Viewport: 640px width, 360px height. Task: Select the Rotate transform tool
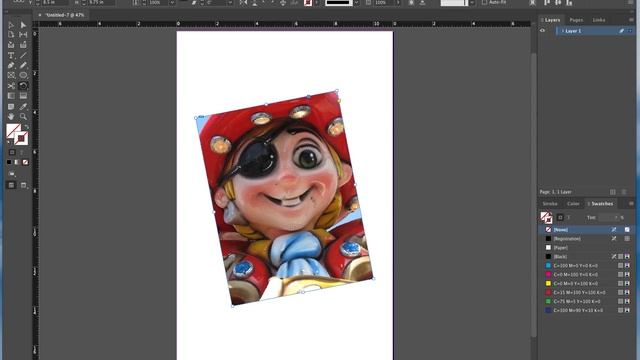[23, 86]
